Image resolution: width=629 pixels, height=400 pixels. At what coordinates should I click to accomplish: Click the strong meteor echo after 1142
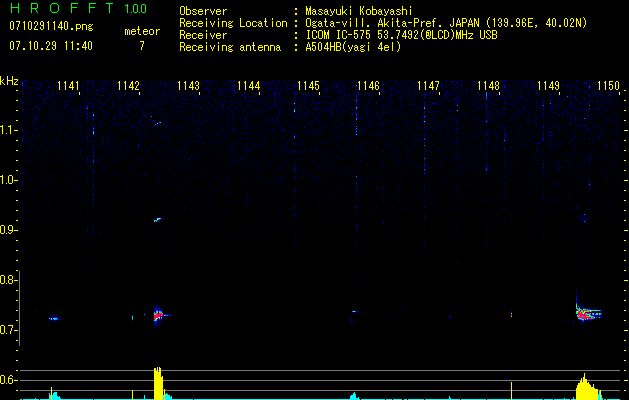(158, 315)
